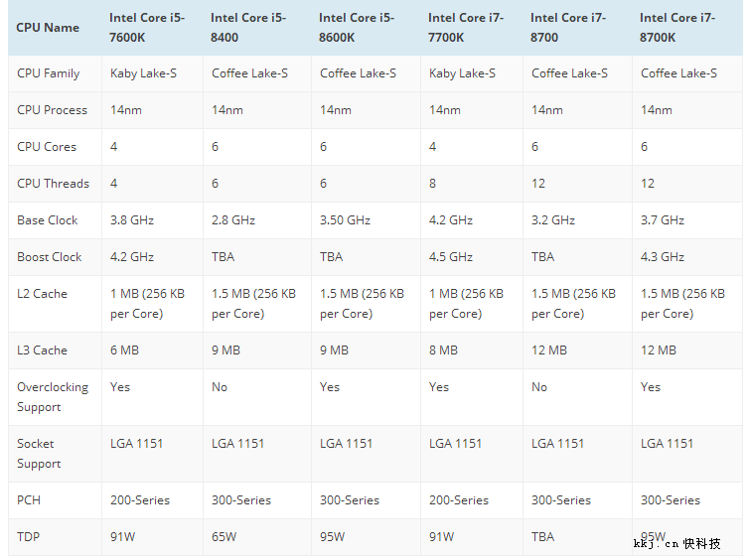Screen dimensions: 749x560
Task: Click the CPU Family row label
Action: [x=49, y=73]
